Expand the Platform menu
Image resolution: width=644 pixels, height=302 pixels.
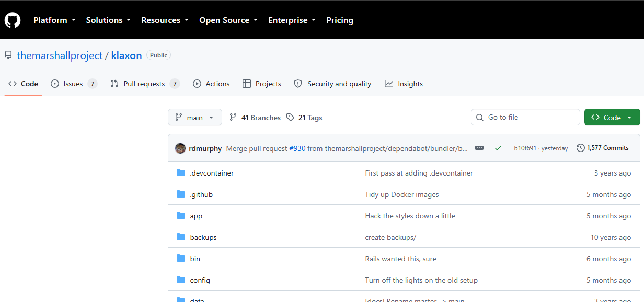point(54,20)
